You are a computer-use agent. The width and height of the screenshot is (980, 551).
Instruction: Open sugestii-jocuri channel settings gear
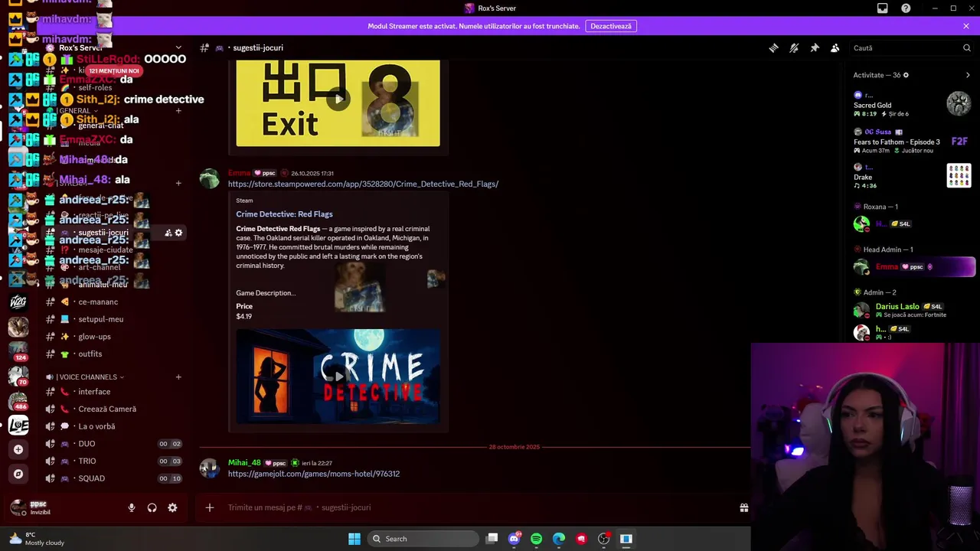(x=178, y=233)
